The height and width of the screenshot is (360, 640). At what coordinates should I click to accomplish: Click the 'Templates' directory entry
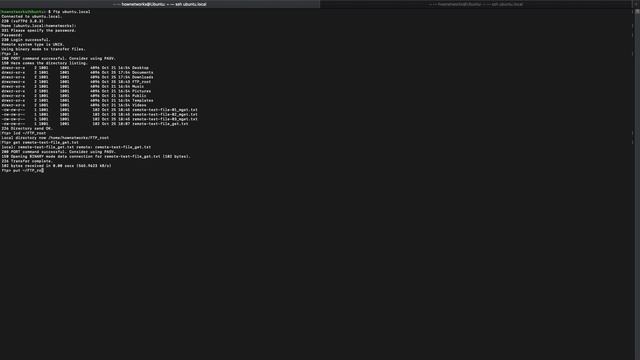tap(142, 100)
